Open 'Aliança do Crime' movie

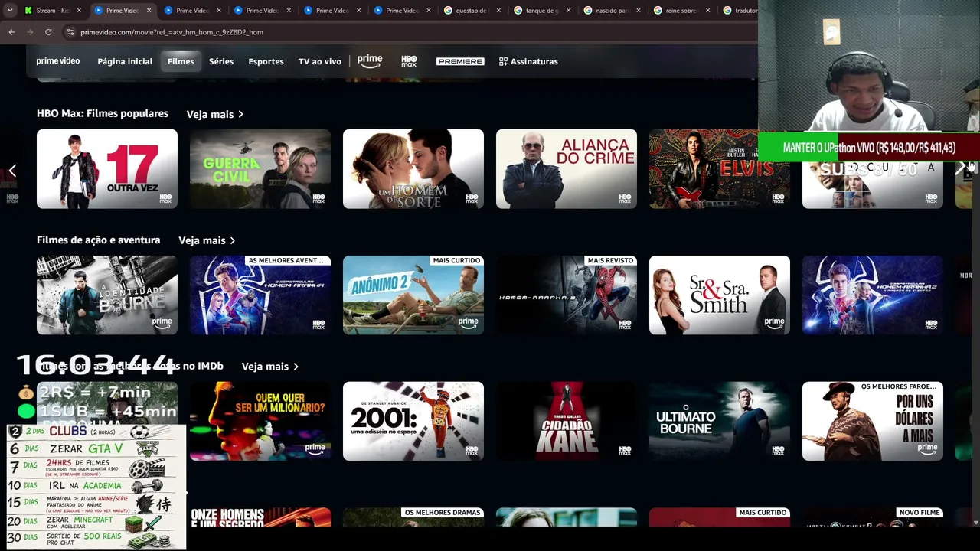[x=567, y=169]
